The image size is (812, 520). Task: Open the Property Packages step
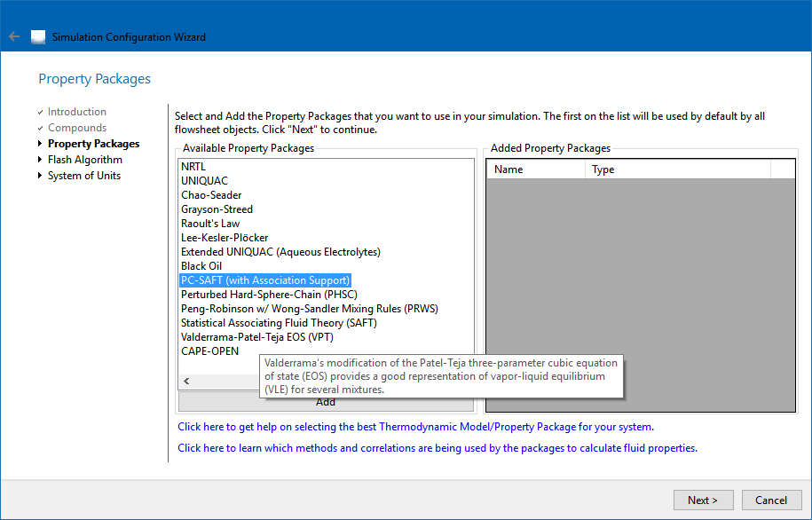94,144
